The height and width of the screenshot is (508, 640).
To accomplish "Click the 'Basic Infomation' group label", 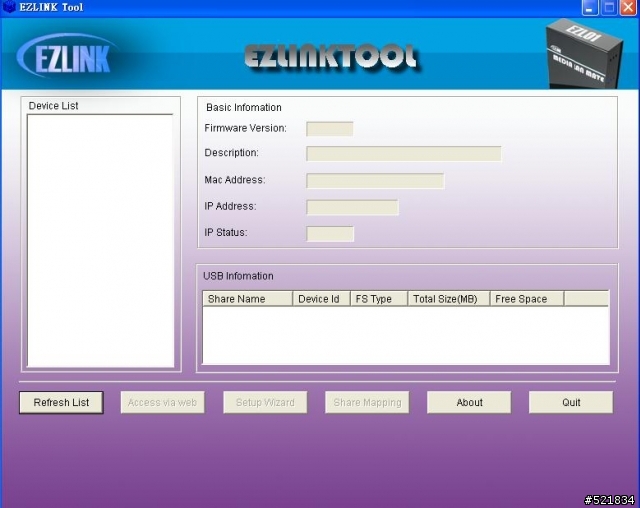I will [x=244, y=108].
